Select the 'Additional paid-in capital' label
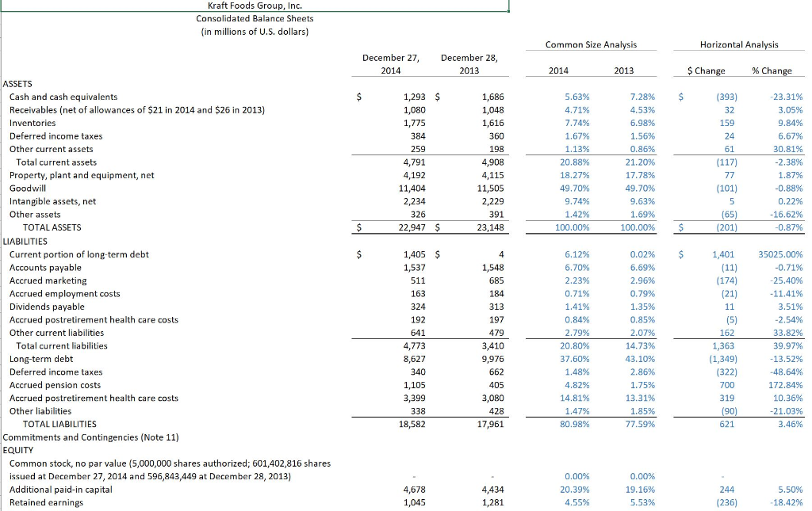Screen dimensions: 812x511 click(x=60, y=490)
